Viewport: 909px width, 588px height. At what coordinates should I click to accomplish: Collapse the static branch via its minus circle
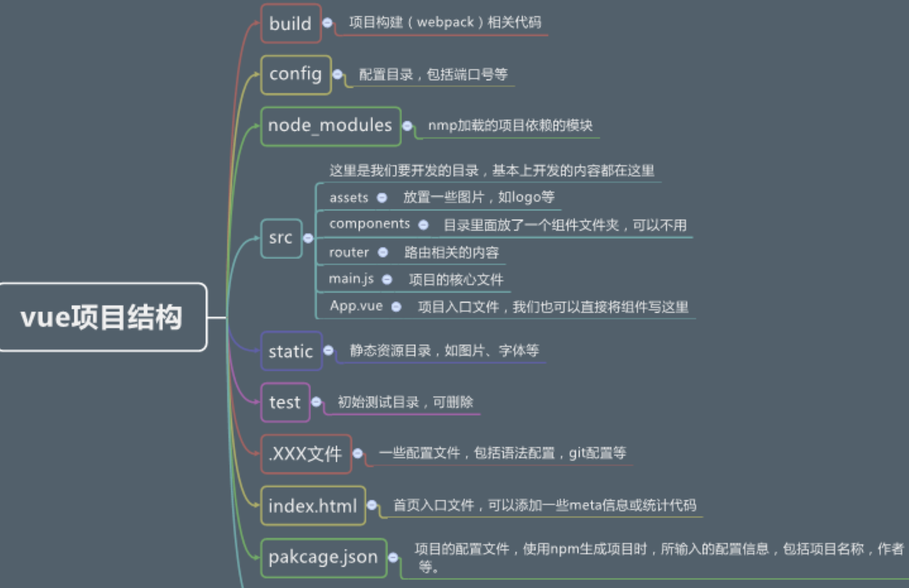click(x=329, y=350)
